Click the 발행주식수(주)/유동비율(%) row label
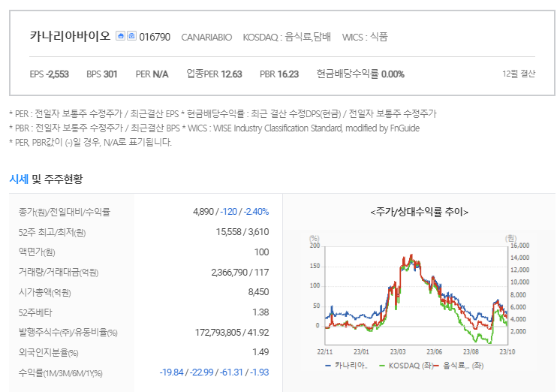The image size is (560, 392). click(68, 333)
